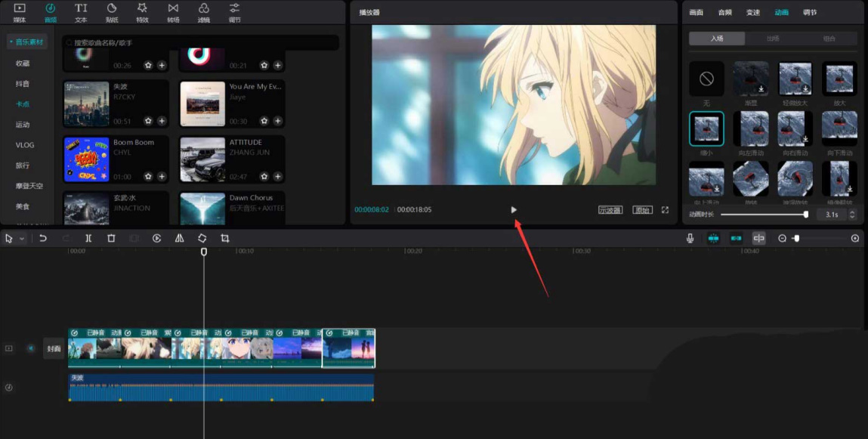Delete the selected clip with trash icon
The image size is (868, 439).
click(111, 238)
